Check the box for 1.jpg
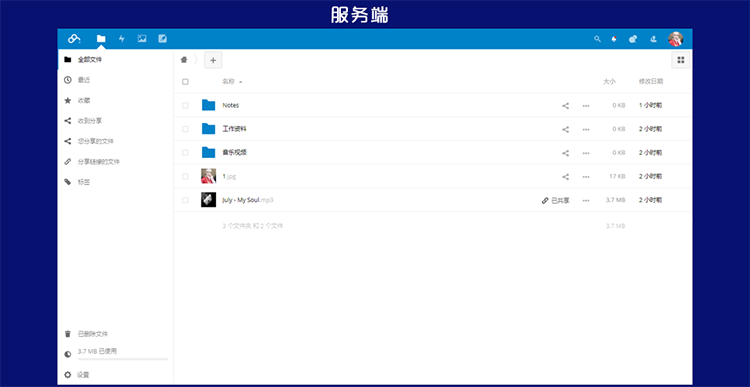The height and width of the screenshot is (387, 750). (x=185, y=177)
